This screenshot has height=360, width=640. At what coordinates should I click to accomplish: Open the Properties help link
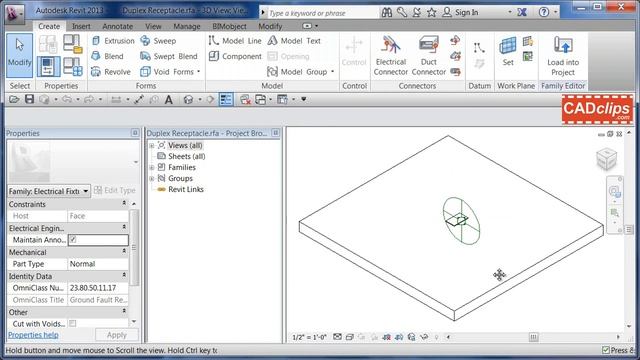[33, 335]
